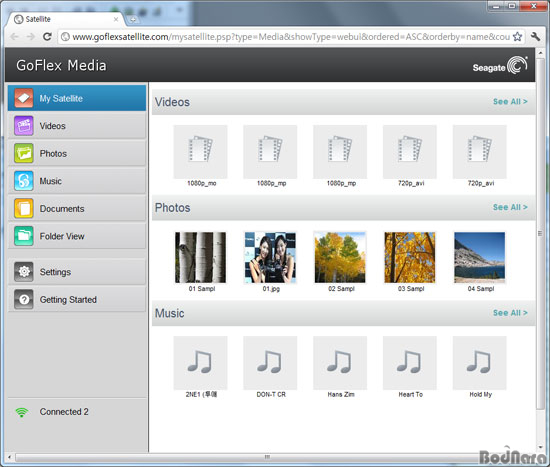
Task: Open a new browser tab
Action: coord(133,20)
